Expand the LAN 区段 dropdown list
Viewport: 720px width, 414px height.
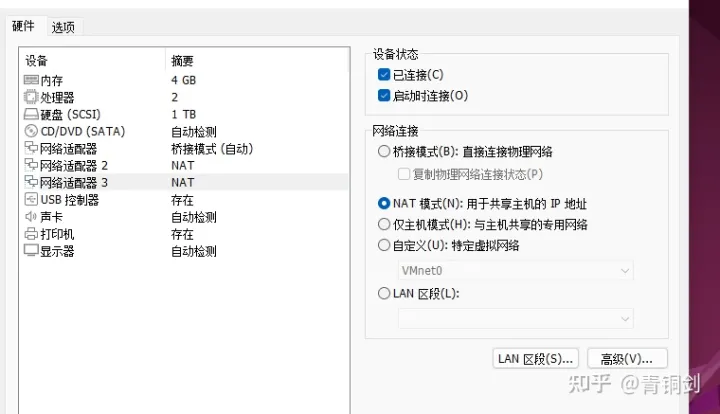point(515,318)
